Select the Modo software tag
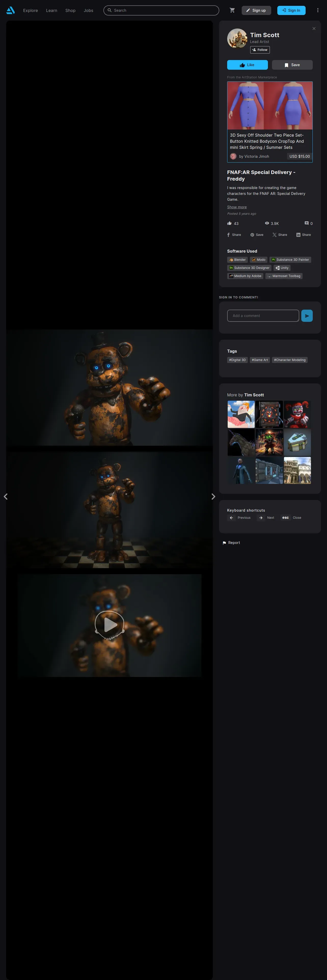 [x=258, y=260]
